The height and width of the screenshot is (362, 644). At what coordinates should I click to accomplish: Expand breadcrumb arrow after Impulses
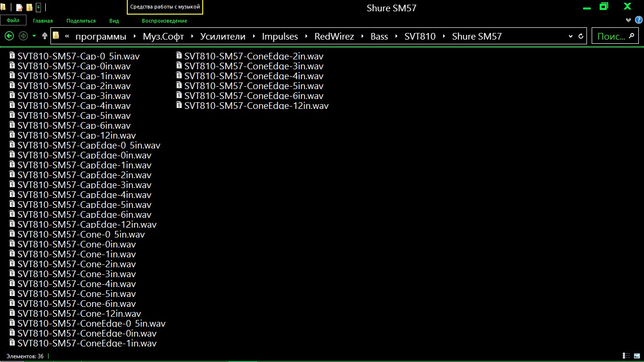coord(306,36)
